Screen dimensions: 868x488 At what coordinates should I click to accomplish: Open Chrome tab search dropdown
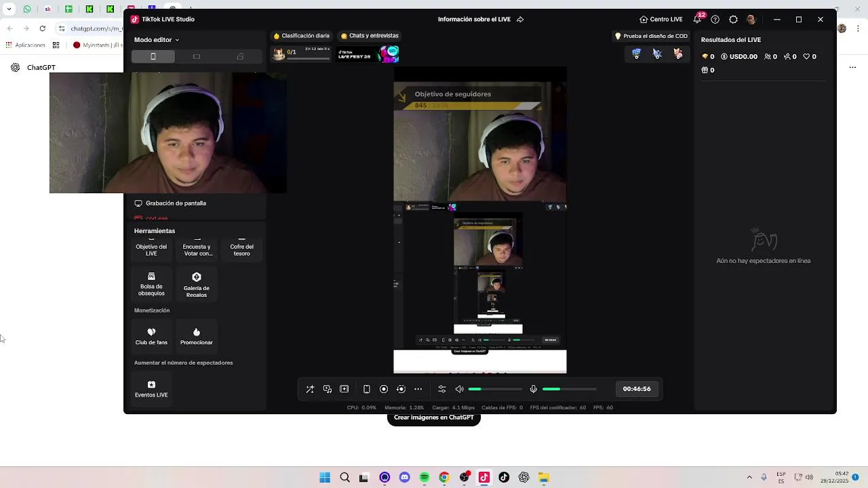click(9, 9)
